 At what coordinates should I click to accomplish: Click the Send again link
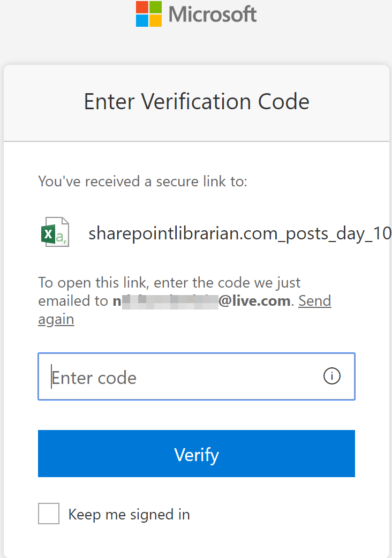point(314,300)
